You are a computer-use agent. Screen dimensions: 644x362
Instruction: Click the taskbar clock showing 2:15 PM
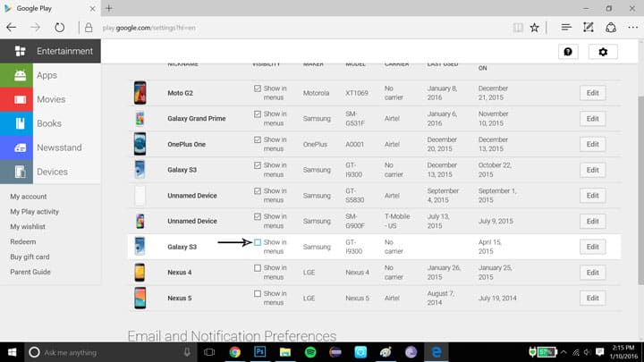(x=623, y=352)
